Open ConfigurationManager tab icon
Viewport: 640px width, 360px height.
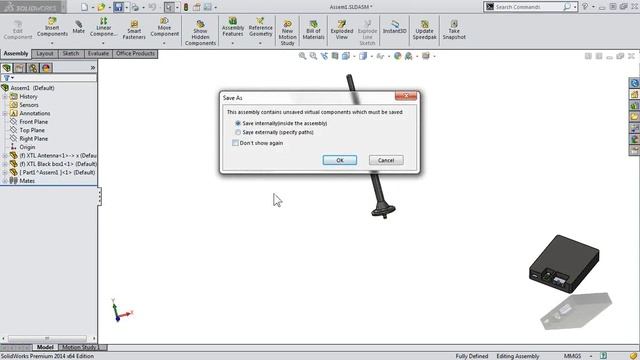coord(33,68)
